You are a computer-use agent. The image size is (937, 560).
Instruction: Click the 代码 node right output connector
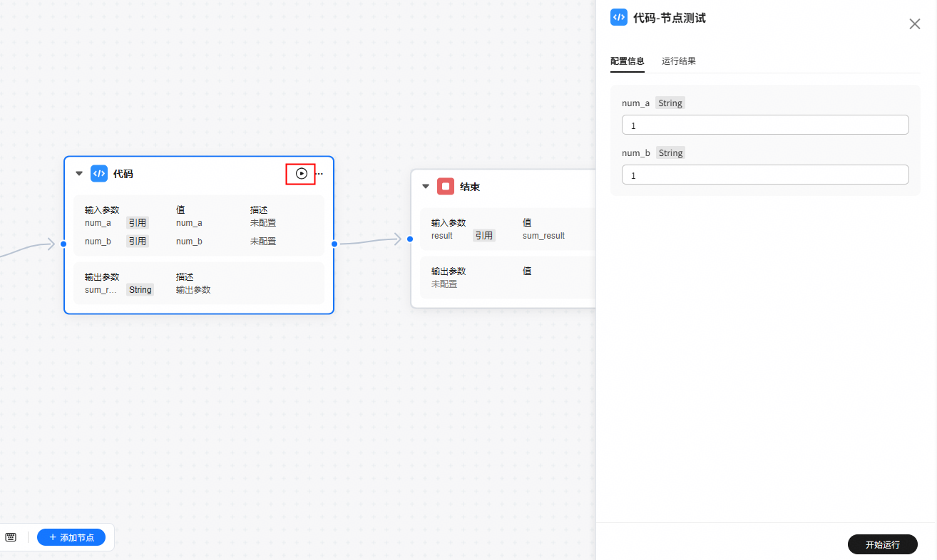point(334,244)
